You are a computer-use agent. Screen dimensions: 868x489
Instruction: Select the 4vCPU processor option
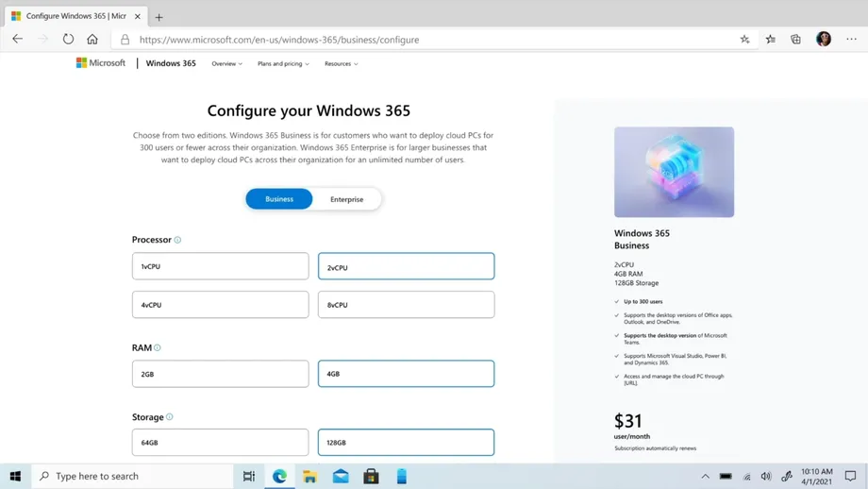tap(221, 305)
